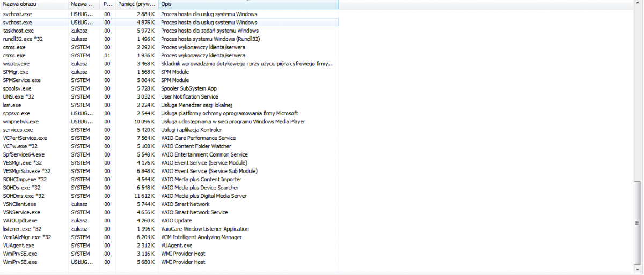Click the 10 096 K memory value
644x275 pixels.
144,122
